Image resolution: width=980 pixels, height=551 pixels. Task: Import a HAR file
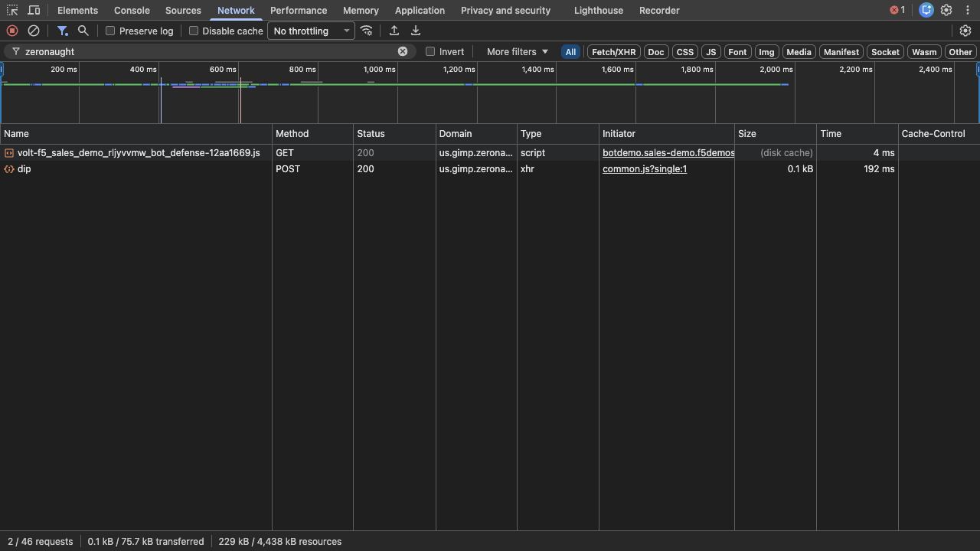pos(394,31)
